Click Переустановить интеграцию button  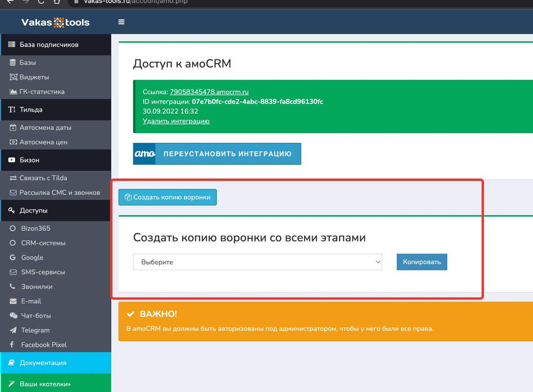coord(217,154)
